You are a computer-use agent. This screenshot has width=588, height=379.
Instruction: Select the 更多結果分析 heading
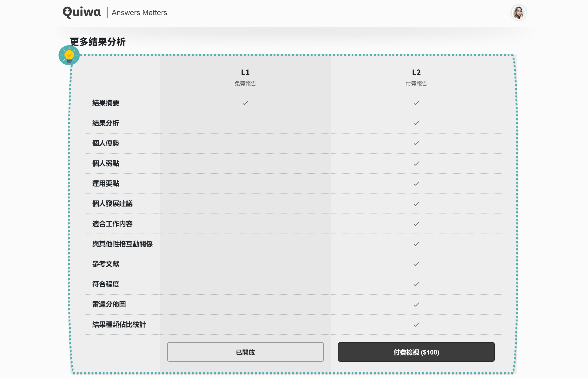98,42
